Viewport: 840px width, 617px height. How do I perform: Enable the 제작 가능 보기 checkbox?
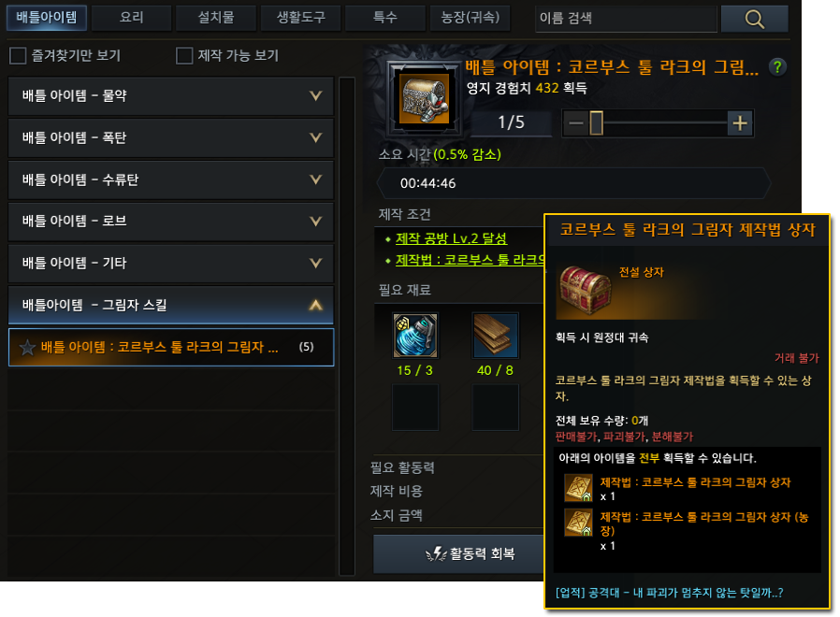pos(184,55)
